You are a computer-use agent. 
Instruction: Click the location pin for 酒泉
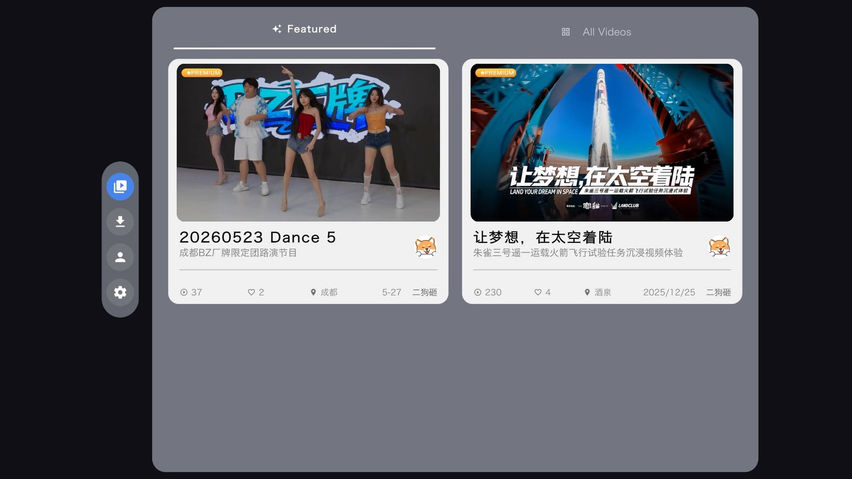pos(587,292)
